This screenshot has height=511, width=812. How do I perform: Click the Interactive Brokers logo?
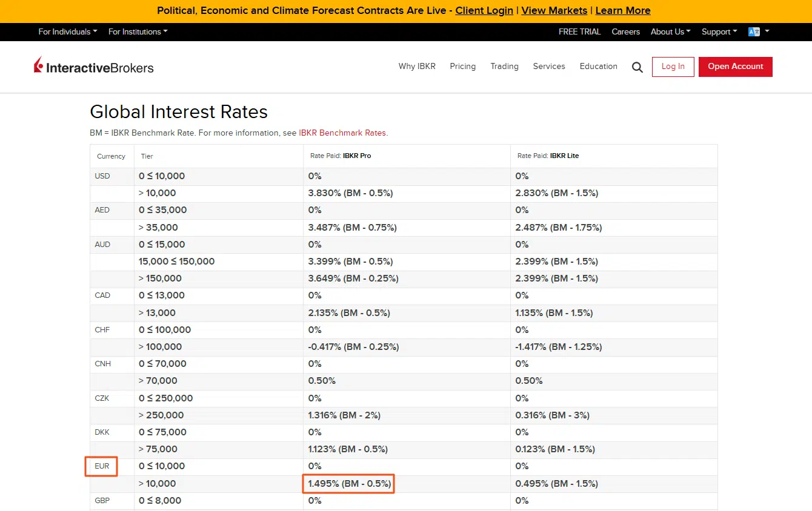point(94,66)
